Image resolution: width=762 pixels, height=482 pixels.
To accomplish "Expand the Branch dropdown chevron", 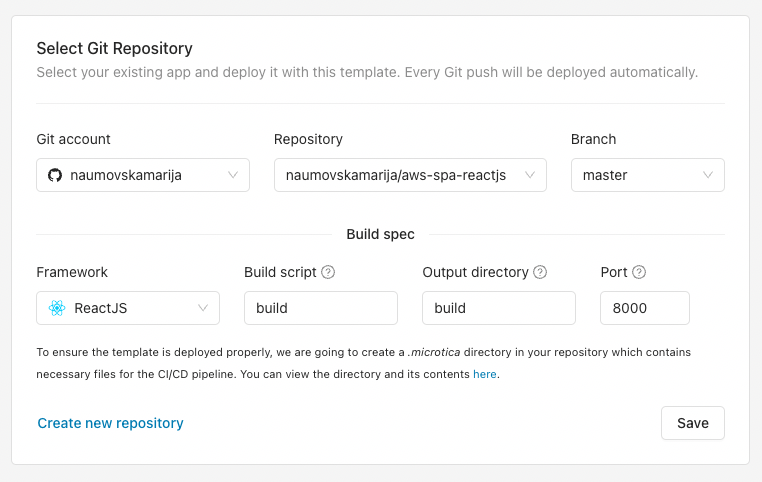I will tap(708, 175).
